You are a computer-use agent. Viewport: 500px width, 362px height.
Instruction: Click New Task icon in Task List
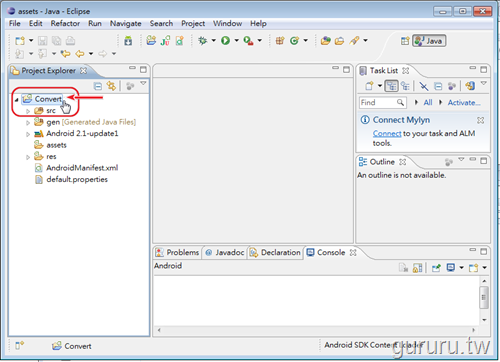tap(369, 86)
